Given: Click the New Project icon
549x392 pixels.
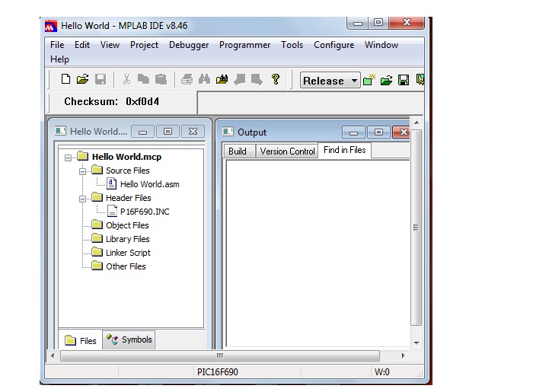Looking at the screenshot, I should coord(369,80).
